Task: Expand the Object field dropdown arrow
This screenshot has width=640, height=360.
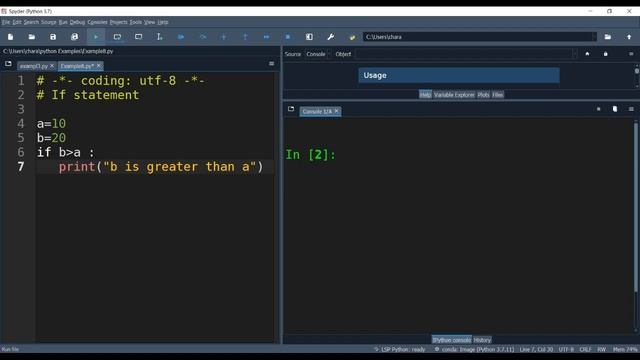Action: [575, 54]
